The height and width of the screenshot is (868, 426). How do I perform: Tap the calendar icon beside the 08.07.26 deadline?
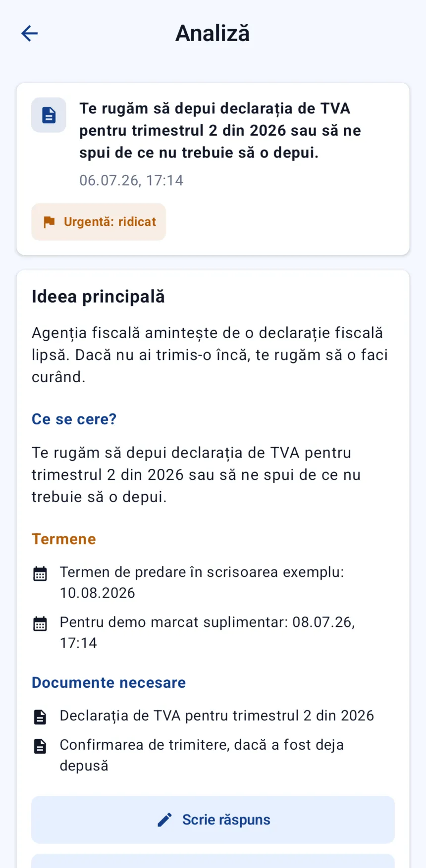point(40,623)
